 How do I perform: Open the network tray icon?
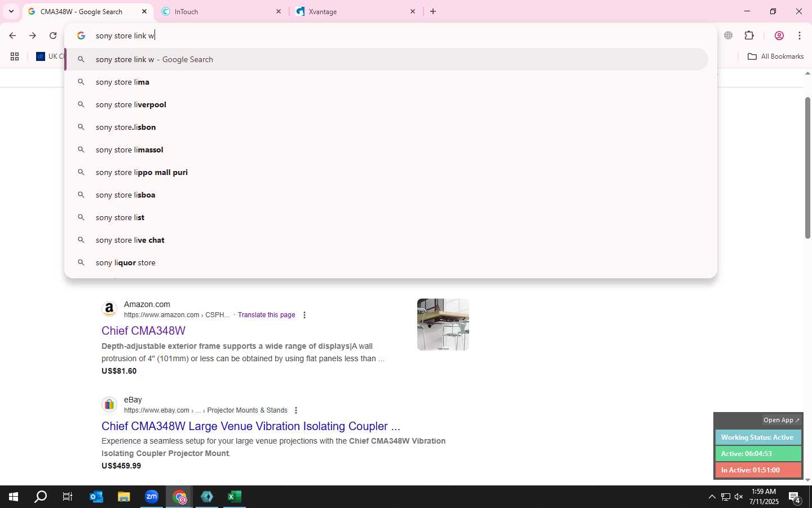[726, 497]
